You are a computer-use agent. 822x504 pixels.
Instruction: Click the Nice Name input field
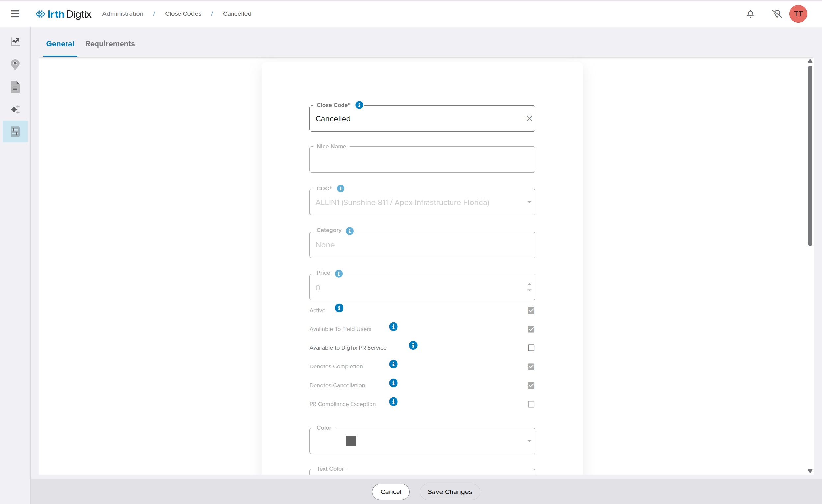point(422,160)
